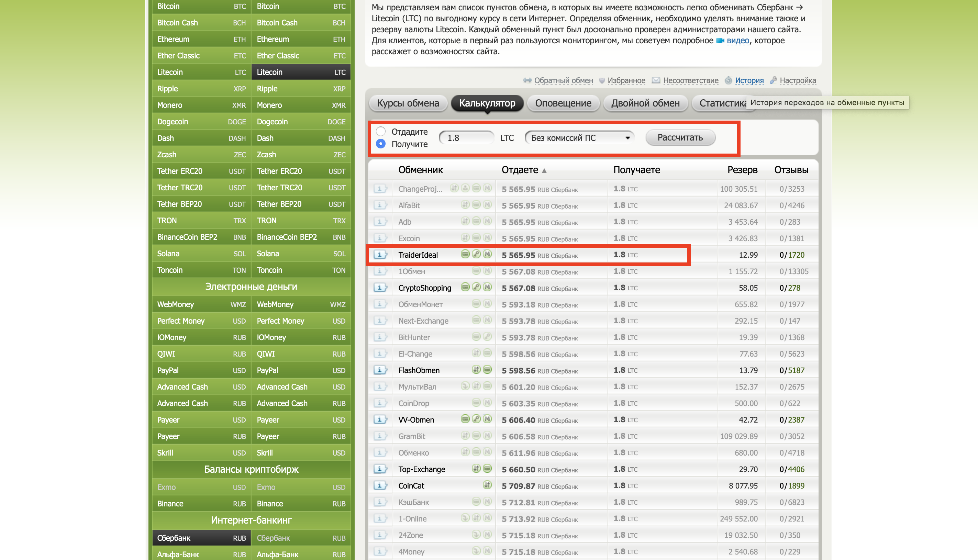Click arrows icon in CoinCat row
The image size is (978, 560).
pos(487,485)
